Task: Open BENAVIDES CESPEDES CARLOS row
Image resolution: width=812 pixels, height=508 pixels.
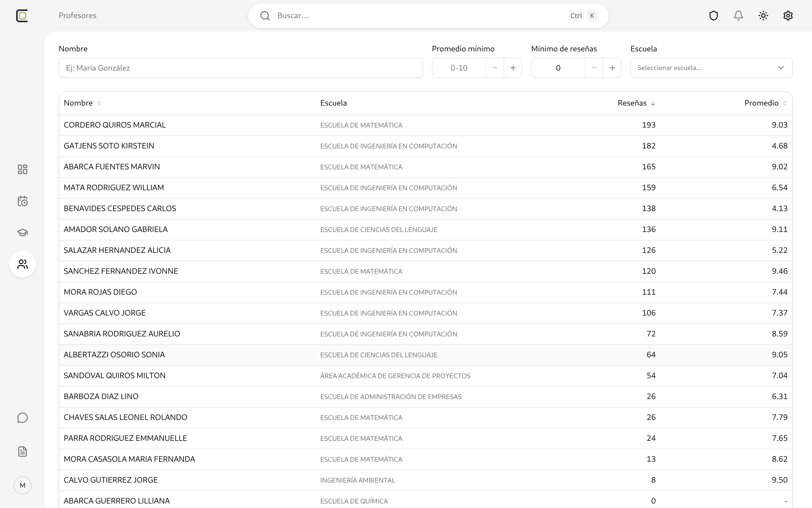Action: 425,208
